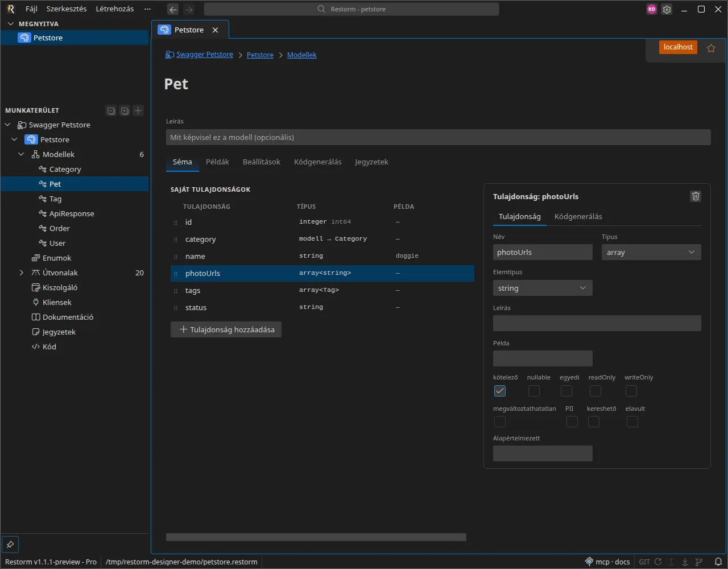Open the Fájl menu
The width and height of the screenshot is (728, 569).
(x=31, y=9)
